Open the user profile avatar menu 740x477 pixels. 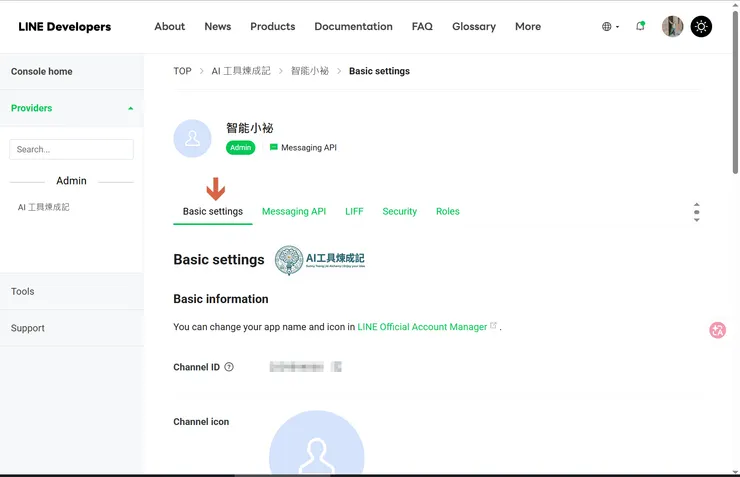[x=672, y=26]
